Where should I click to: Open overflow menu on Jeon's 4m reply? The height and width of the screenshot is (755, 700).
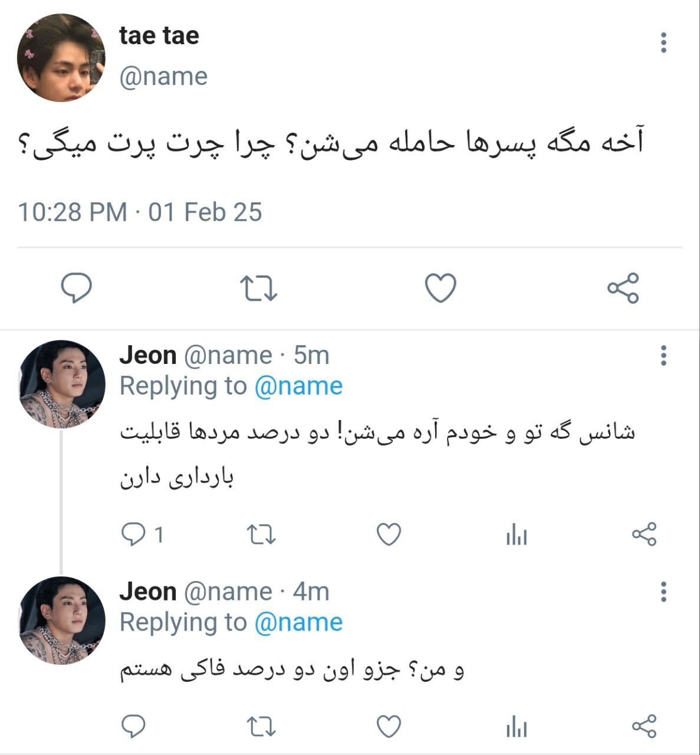tap(663, 591)
